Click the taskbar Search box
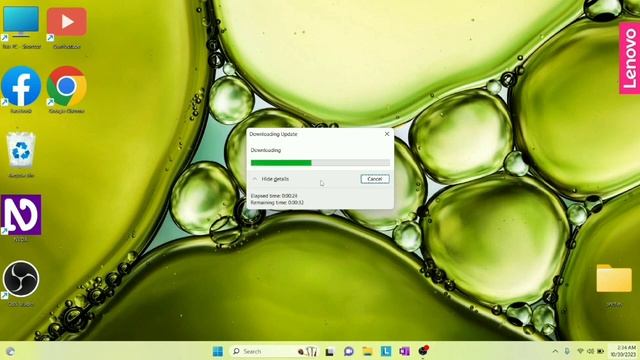 [274, 351]
